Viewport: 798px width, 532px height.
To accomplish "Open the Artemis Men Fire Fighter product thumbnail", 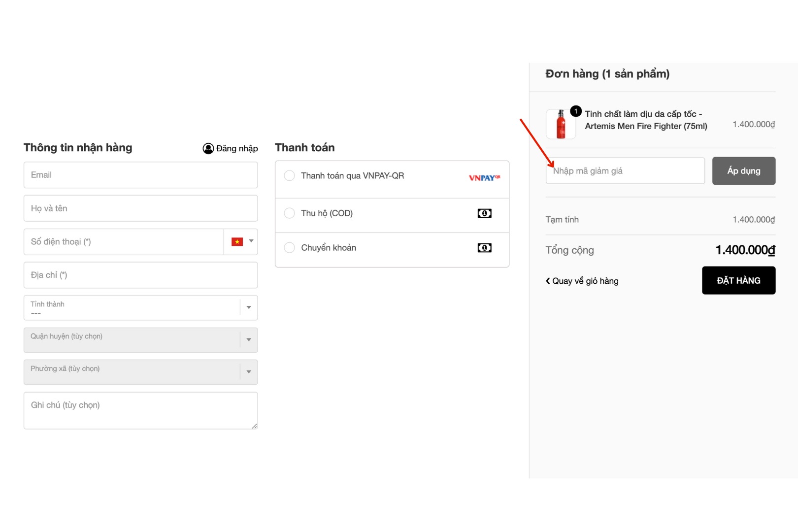I will pyautogui.click(x=561, y=124).
